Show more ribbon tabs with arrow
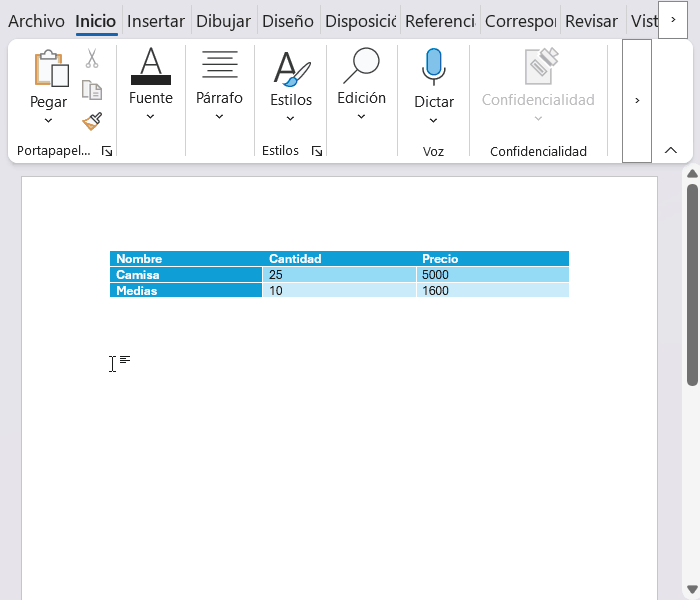The height and width of the screenshot is (600, 700). click(673, 20)
